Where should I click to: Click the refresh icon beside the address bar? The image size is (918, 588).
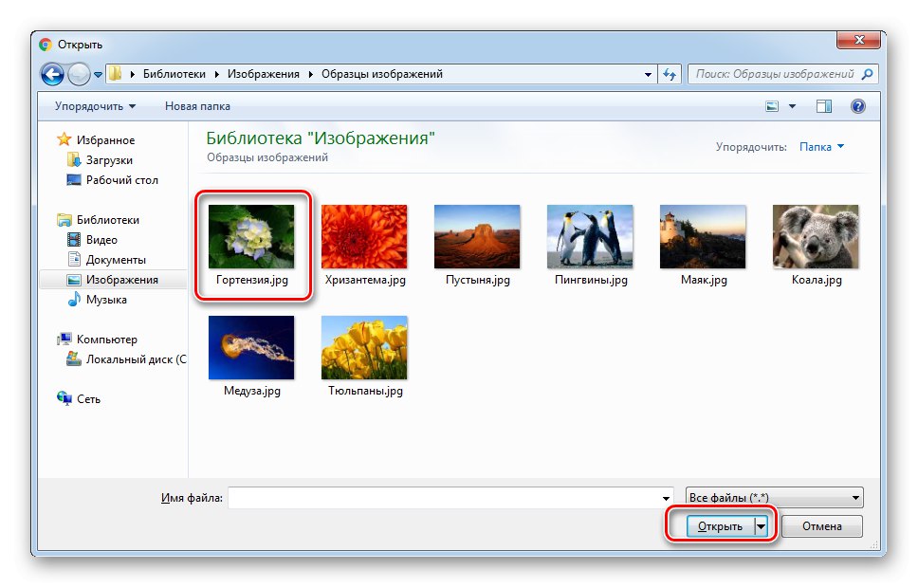click(x=670, y=74)
